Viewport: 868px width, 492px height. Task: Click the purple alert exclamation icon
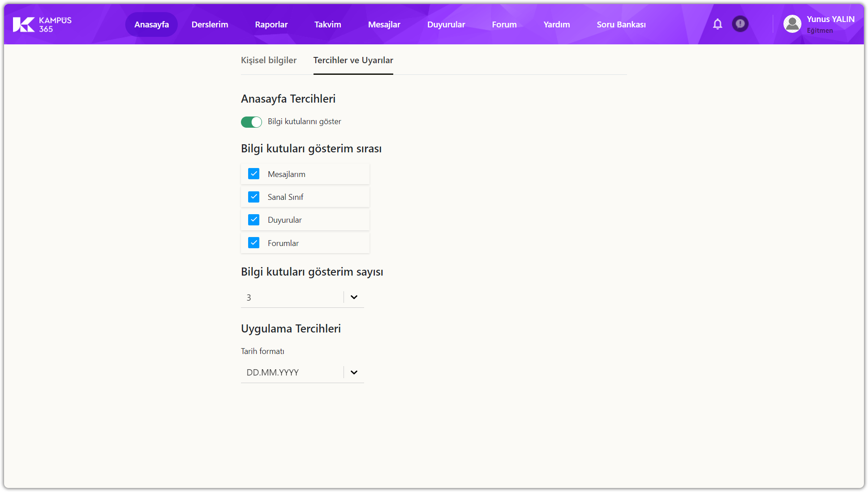(740, 24)
